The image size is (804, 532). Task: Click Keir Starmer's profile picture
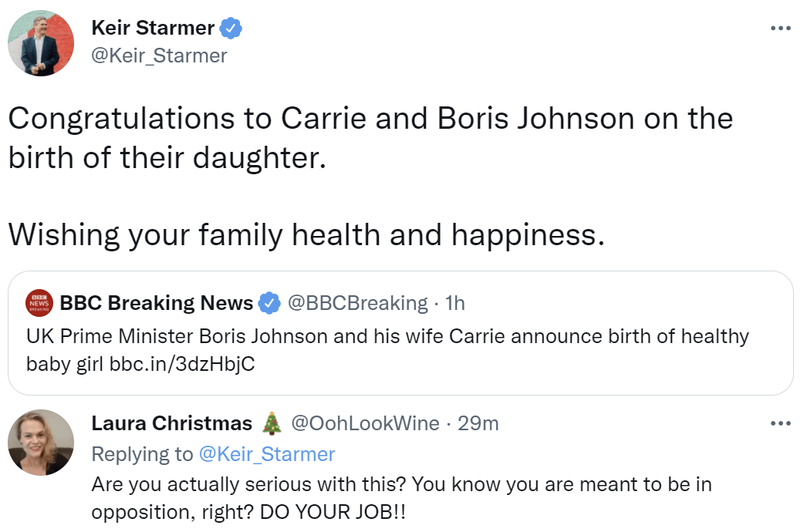pos(41,43)
